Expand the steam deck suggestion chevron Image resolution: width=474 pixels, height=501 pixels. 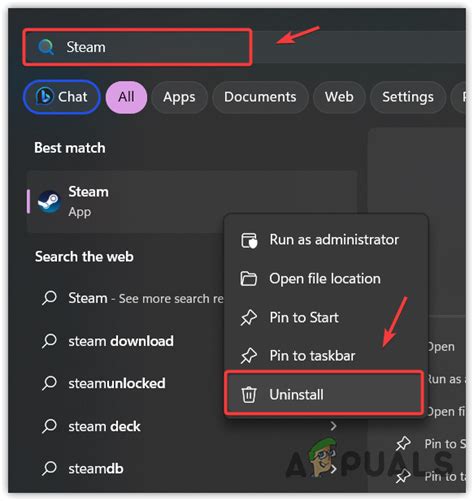pyautogui.click(x=333, y=426)
